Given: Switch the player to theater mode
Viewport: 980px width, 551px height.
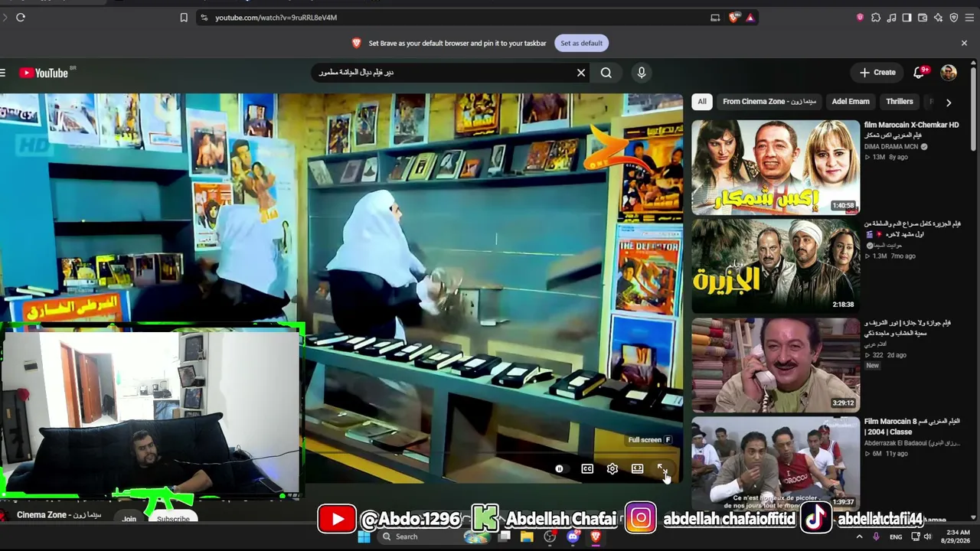Looking at the screenshot, I should coord(637,469).
